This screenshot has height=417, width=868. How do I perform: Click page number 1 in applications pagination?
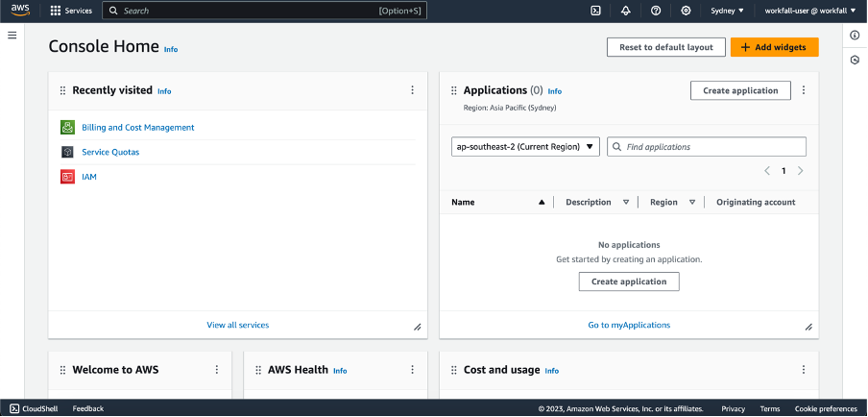784,171
